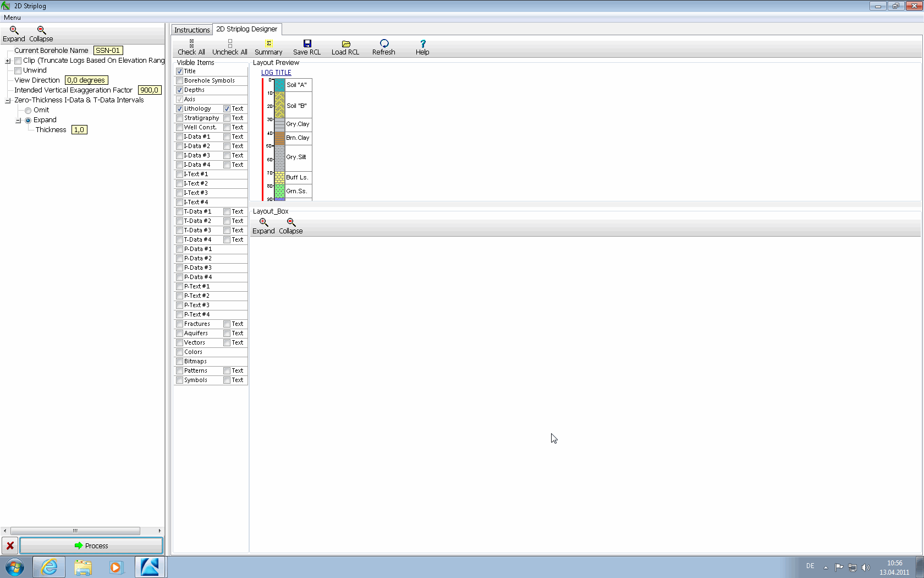Edit the Vertical Exaggeration Factor 900,0 field
The image size is (924, 578).
150,90
